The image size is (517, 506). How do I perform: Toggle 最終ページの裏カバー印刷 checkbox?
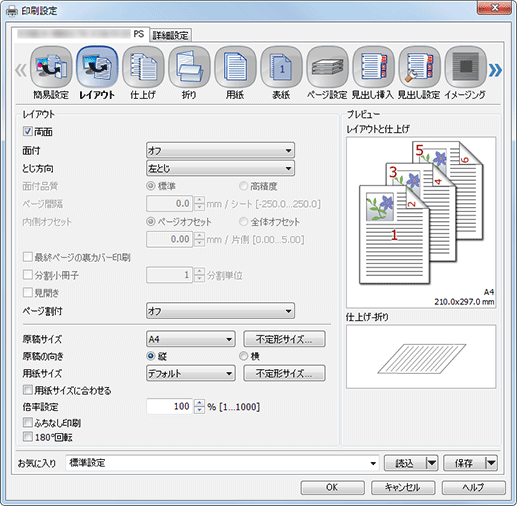[28, 257]
